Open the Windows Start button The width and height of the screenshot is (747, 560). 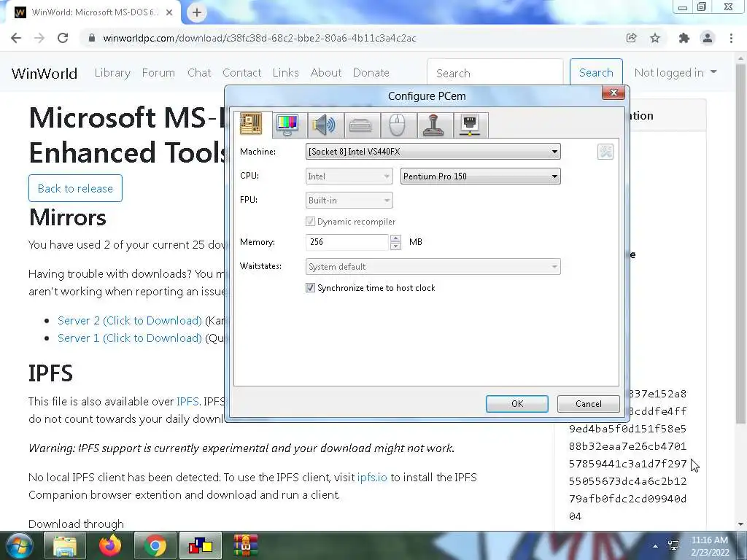[19, 546]
